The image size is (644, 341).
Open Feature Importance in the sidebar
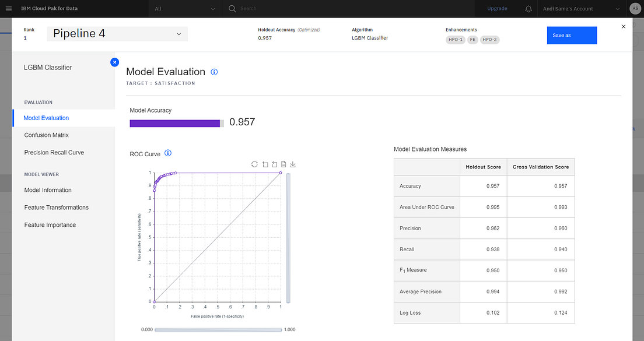pyautogui.click(x=49, y=224)
